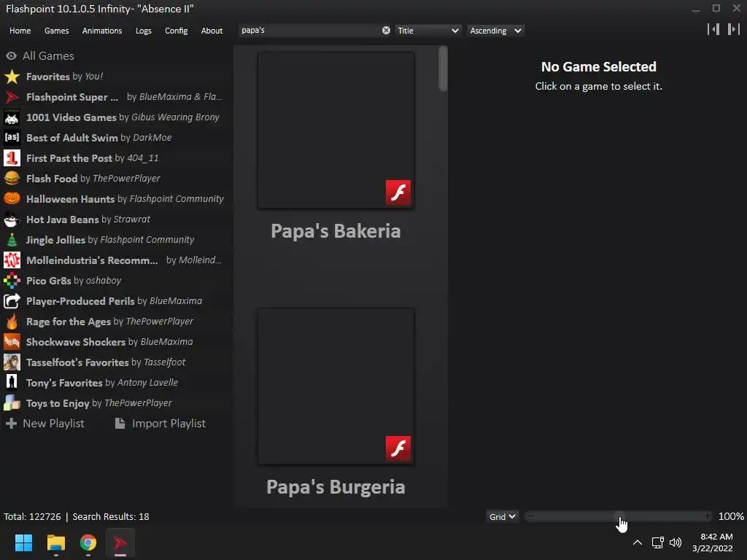Open the Title sort-by dropdown

click(x=427, y=31)
